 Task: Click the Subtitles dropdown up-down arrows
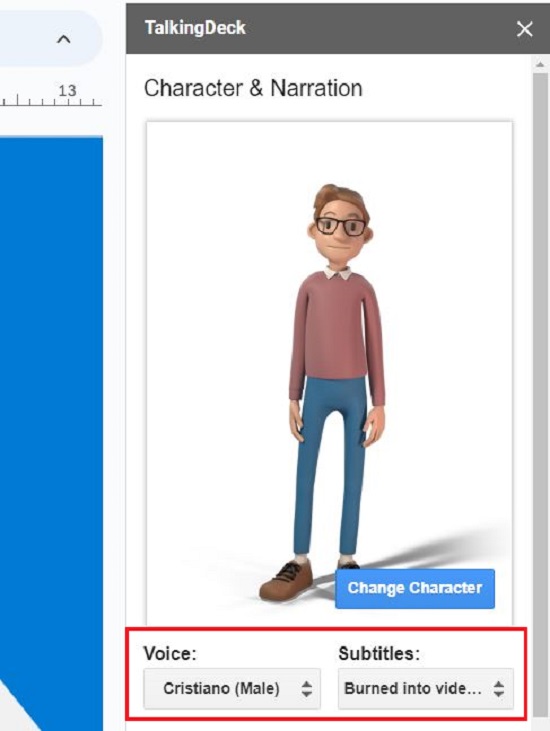499,689
